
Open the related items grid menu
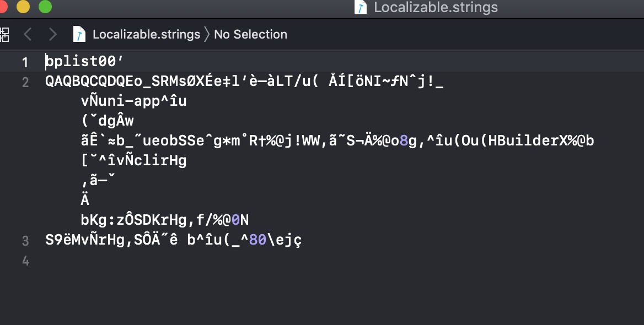coord(4,35)
